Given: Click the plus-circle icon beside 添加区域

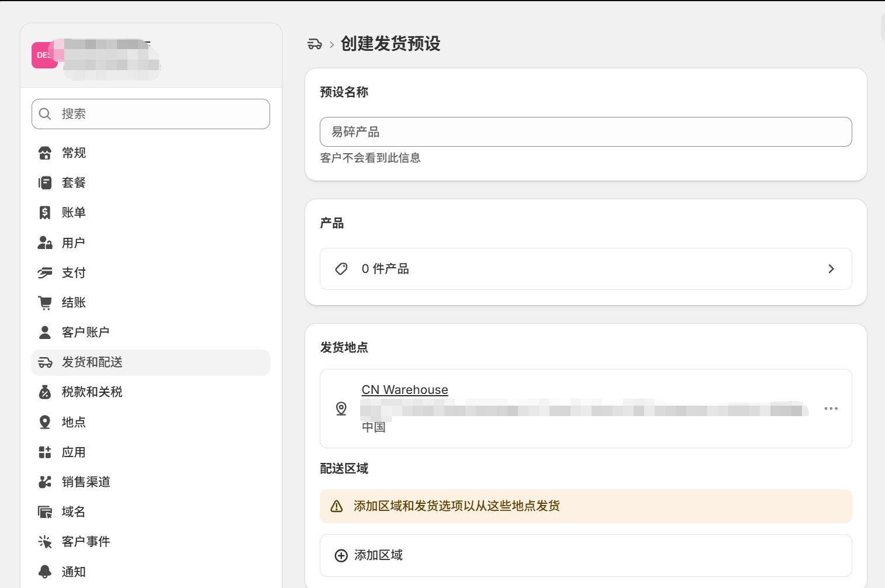Looking at the screenshot, I should (x=341, y=556).
